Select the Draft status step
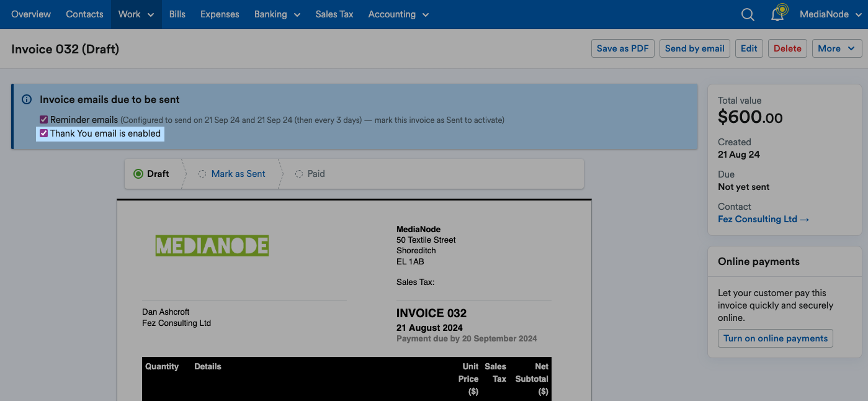868x401 pixels. (152, 174)
